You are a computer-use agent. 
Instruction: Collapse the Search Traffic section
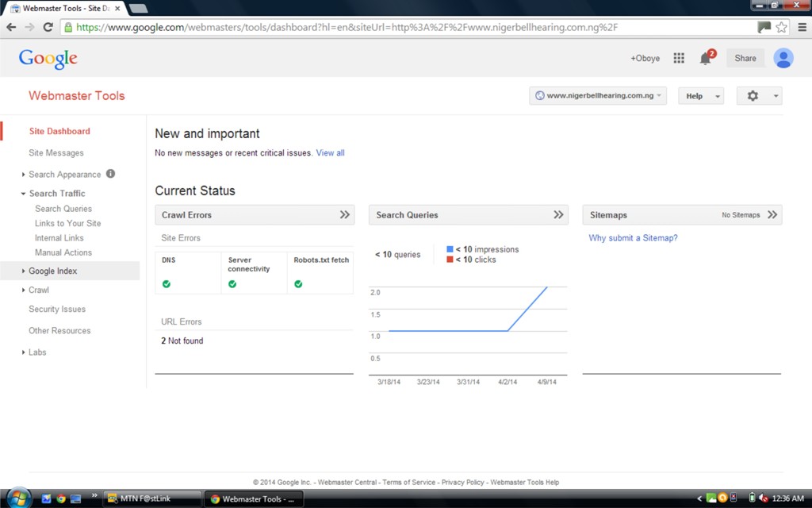(x=23, y=194)
